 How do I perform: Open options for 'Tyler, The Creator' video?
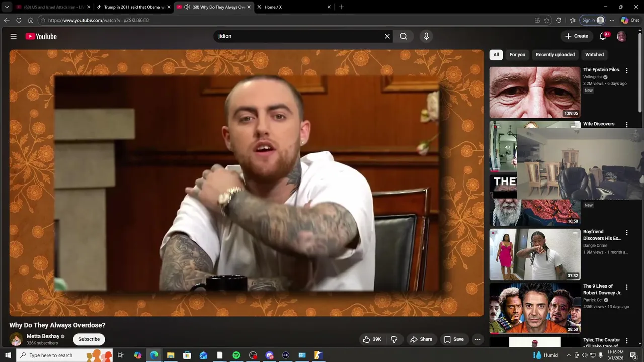coord(627,341)
